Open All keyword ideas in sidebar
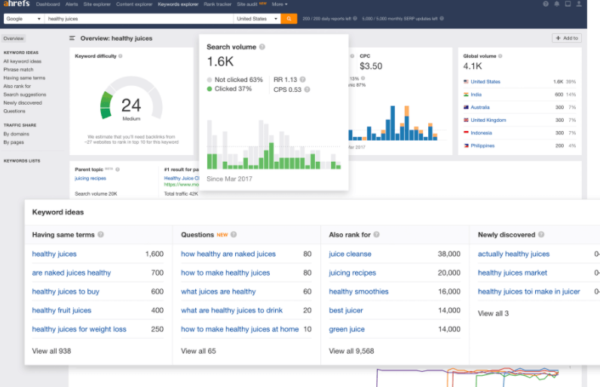Screen dimensions: 600x387 (22, 61)
